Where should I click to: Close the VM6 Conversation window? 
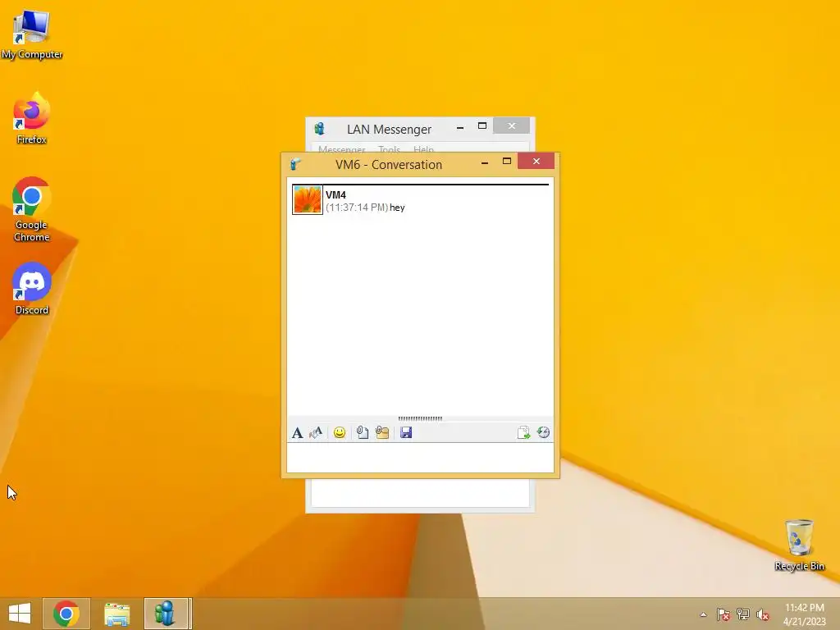(x=536, y=162)
